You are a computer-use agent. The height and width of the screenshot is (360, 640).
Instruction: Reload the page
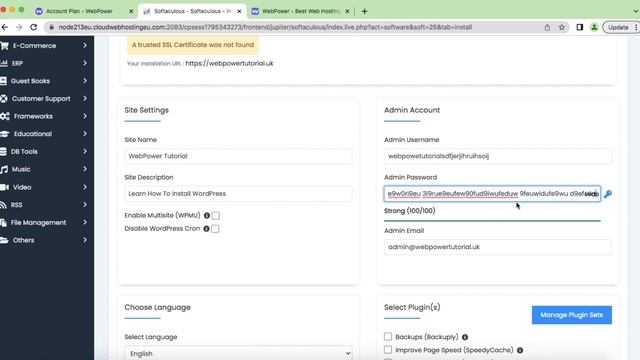(x=33, y=27)
